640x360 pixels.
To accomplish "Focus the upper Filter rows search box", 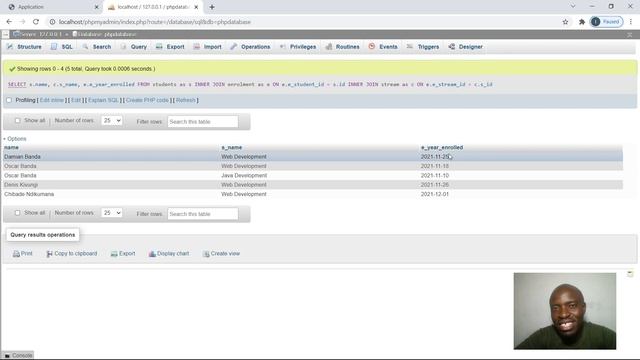I will pyautogui.click(x=203, y=122).
